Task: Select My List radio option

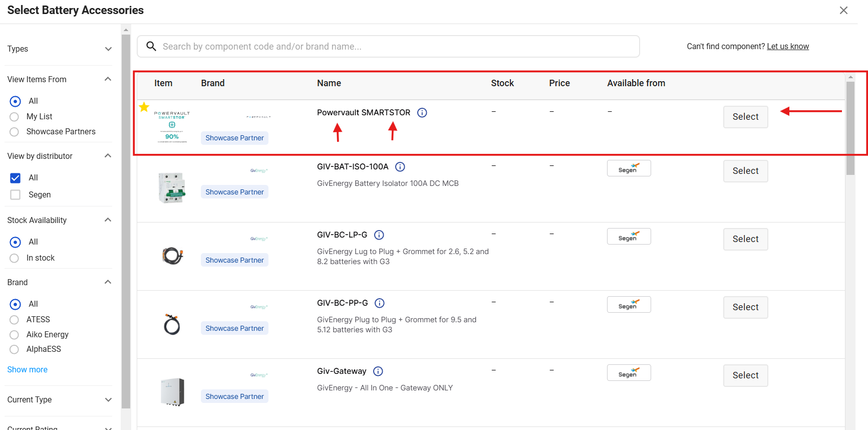Action: coord(15,117)
